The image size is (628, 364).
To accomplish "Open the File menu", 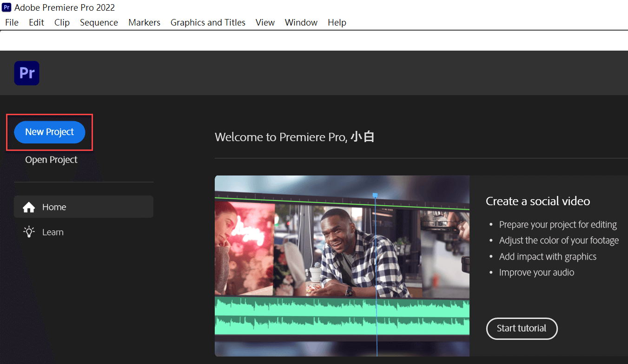I will pos(12,22).
